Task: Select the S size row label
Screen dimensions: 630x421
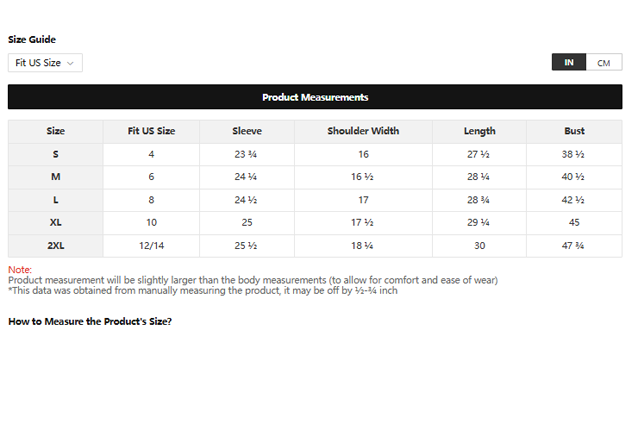Action: [55, 154]
